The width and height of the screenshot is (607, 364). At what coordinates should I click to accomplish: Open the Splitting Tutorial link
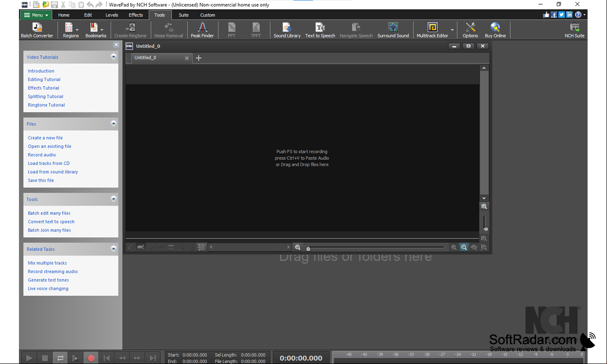pyautogui.click(x=45, y=97)
